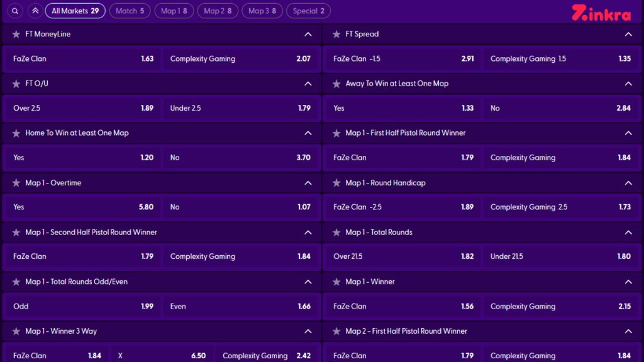Bet FaZe Clan 3 Way at 1.84
This screenshot has width=644, height=362.
(x=56, y=354)
